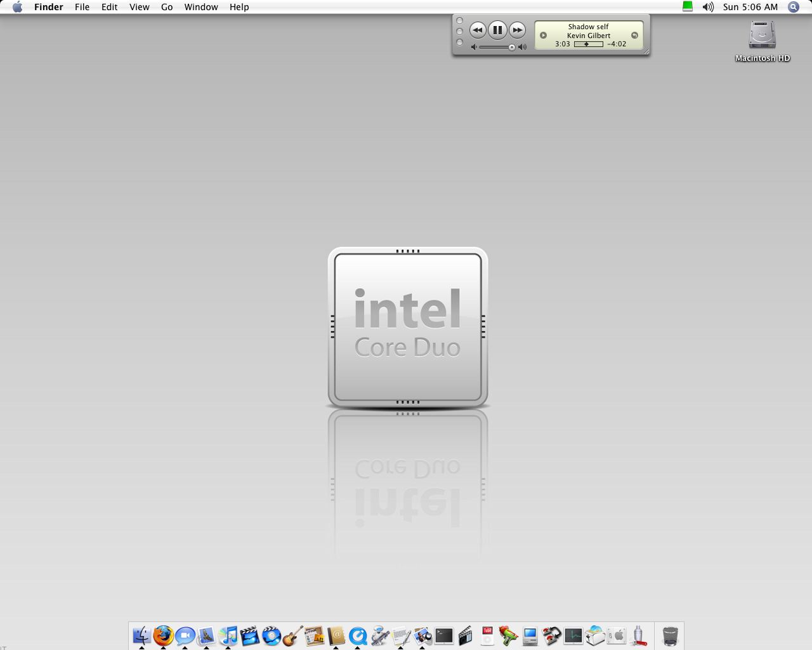
Task: Close the iTunes mini player window
Action: [x=460, y=21]
